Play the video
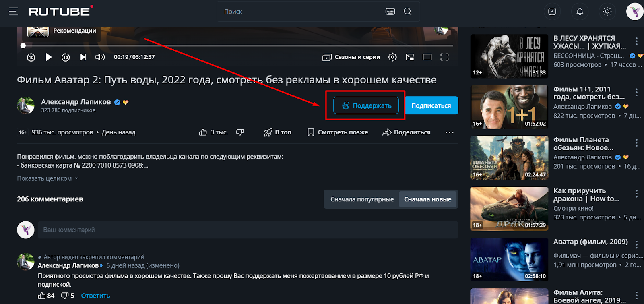 coord(48,57)
